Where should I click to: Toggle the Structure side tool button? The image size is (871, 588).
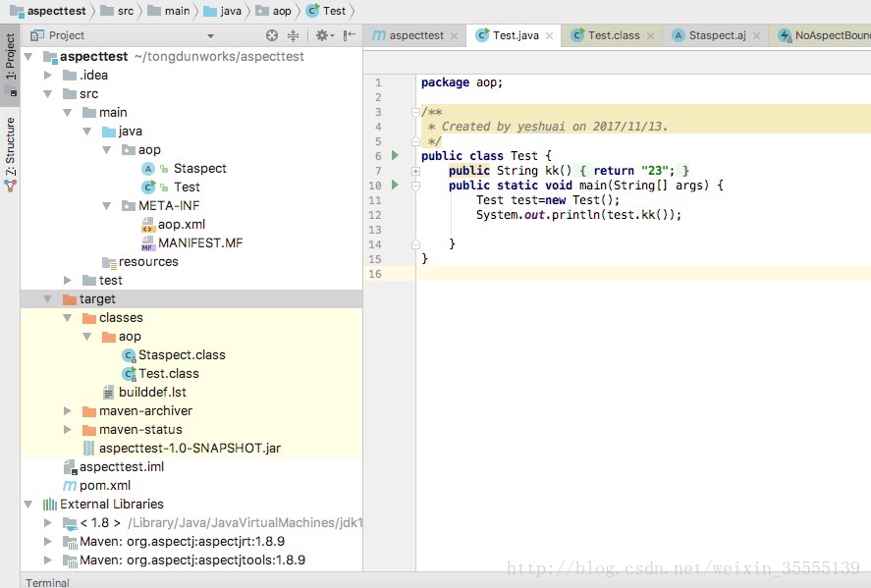click(10, 154)
